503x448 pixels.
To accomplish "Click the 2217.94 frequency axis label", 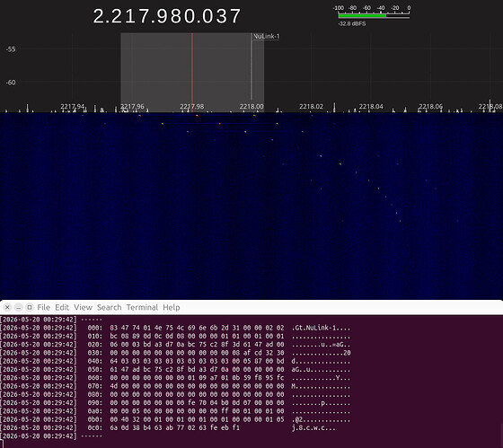I will pyautogui.click(x=73, y=107).
